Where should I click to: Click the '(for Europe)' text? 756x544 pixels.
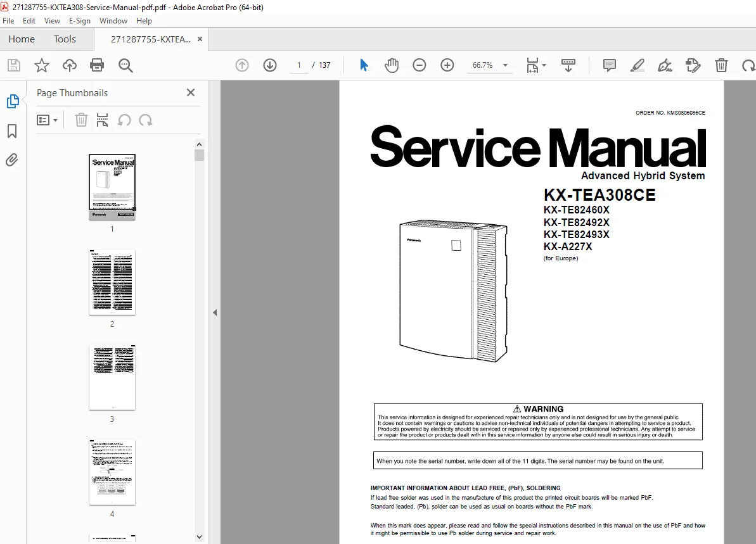pos(561,258)
